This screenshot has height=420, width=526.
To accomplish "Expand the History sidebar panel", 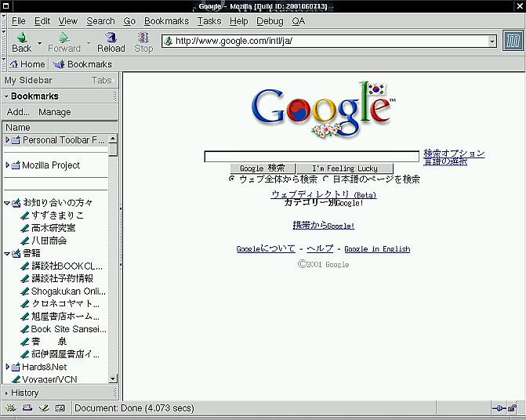I will pyautogui.click(x=6, y=393).
